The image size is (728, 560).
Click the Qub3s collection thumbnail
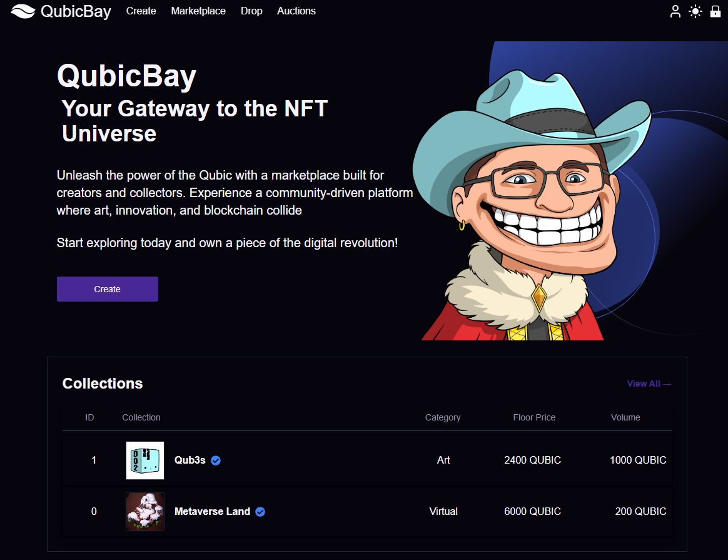point(144,460)
